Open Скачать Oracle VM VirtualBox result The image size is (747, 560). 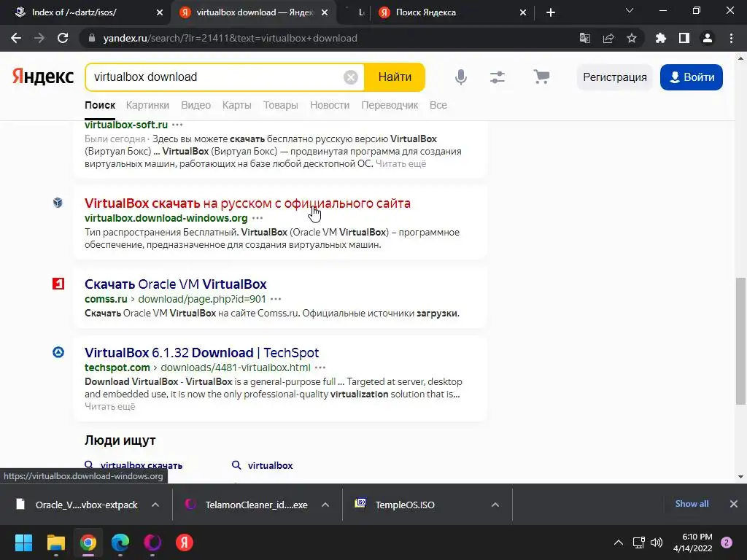[x=176, y=284]
